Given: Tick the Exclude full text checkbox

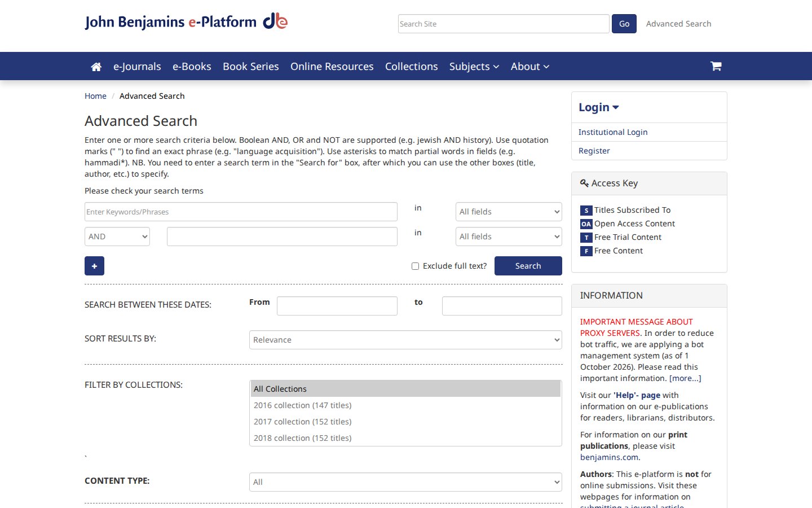Looking at the screenshot, I should pos(415,266).
